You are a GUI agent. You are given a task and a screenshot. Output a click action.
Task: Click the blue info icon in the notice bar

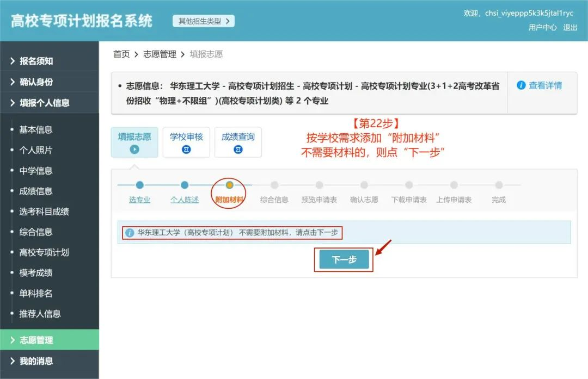point(129,232)
